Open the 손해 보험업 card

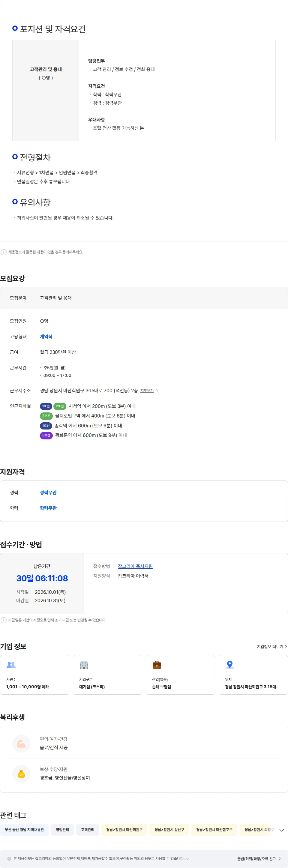(x=180, y=675)
